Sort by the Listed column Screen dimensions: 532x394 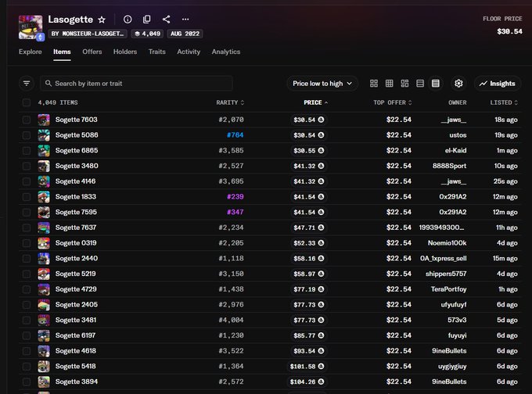point(504,102)
